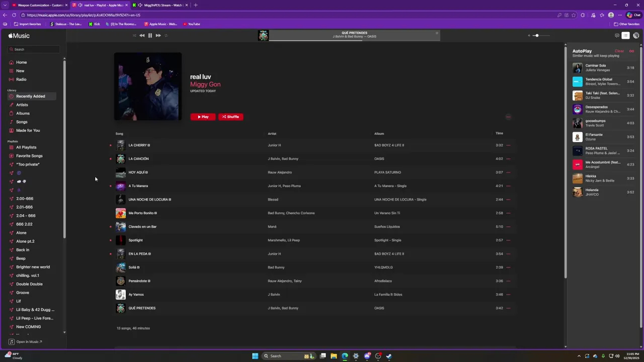Toggle shuffle in the player bar
Viewport: 644px width, 362px height.
(x=134, y=36)
